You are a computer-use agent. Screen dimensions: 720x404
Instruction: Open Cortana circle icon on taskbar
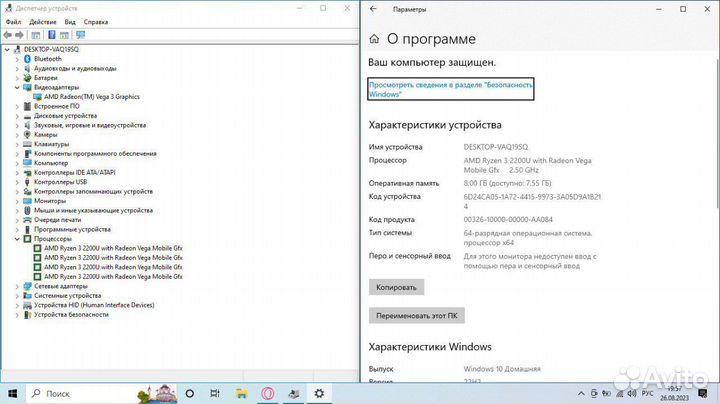click(189, 393)
